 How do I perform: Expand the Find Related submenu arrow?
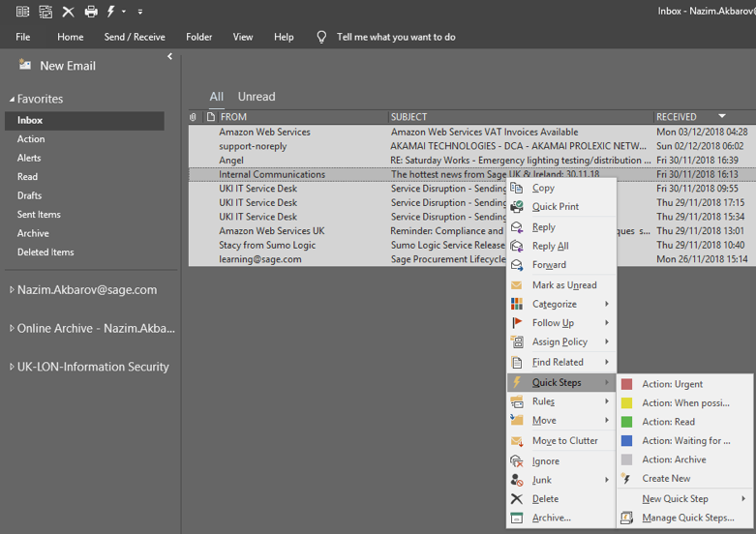point(607,362)
